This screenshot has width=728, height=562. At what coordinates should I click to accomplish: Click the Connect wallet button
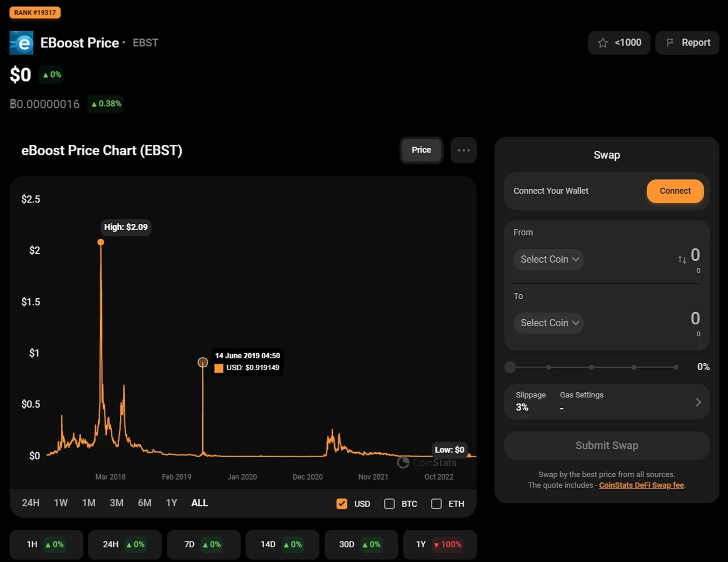[675, 191]
